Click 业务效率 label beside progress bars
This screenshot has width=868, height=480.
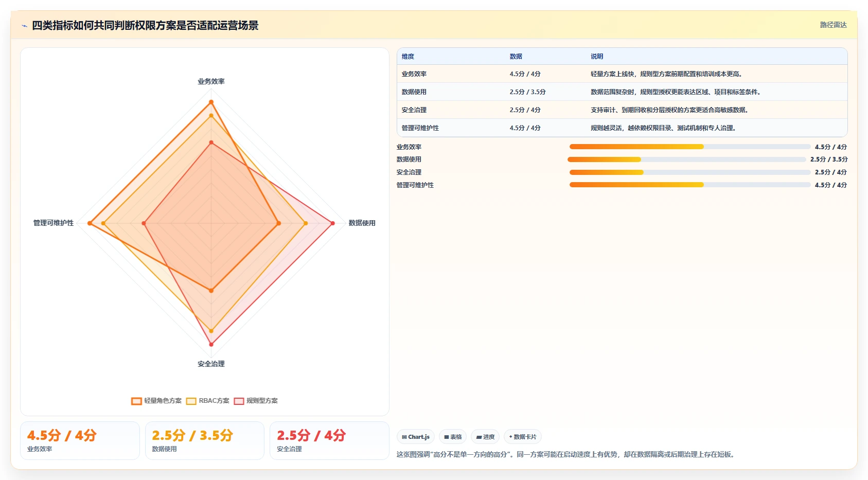[409, 147]
